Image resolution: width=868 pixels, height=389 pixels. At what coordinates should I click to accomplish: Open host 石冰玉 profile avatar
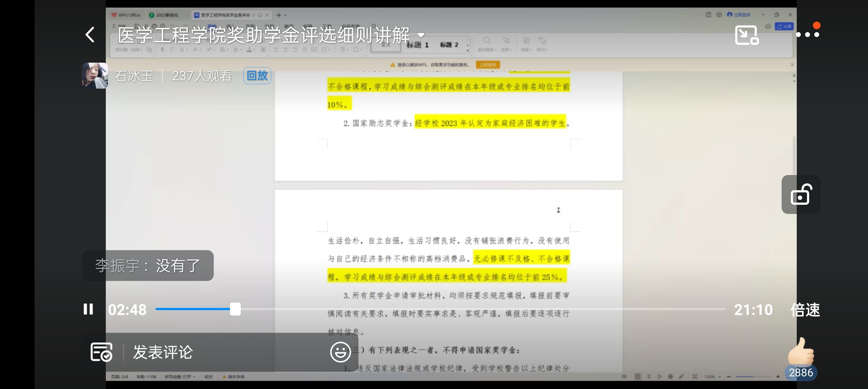[x=95, y=76]
